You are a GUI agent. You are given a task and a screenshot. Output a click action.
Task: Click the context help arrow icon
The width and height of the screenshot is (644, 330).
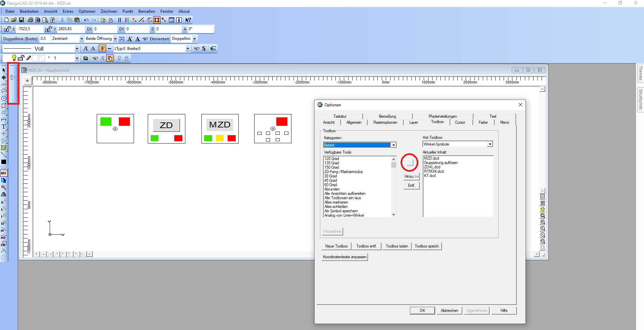pos(188,20)
